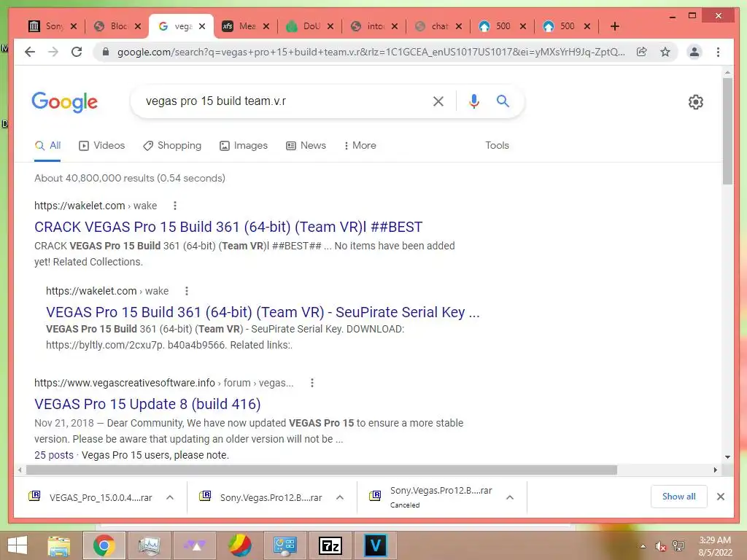Open a new Chrome tab

click(x=614, y=26)
